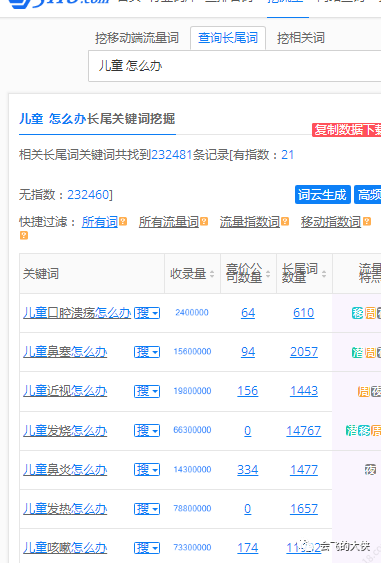Click help icon next to 移动指数词
This screenshot has height=563, width=381.
(x=367, y=222)
